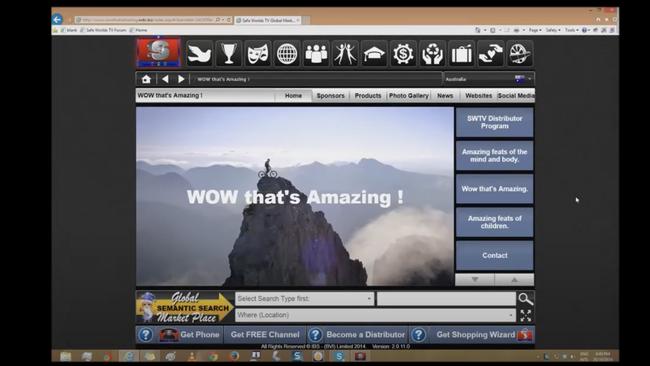The height and width of the screenshot is (366, 650).
Task: Open SWTV Distributor Program
Action: 495,122
